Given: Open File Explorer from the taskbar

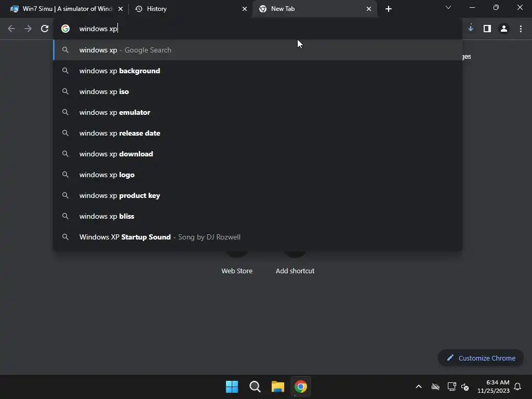Looking at the screenshot, I should coord(277,387).
